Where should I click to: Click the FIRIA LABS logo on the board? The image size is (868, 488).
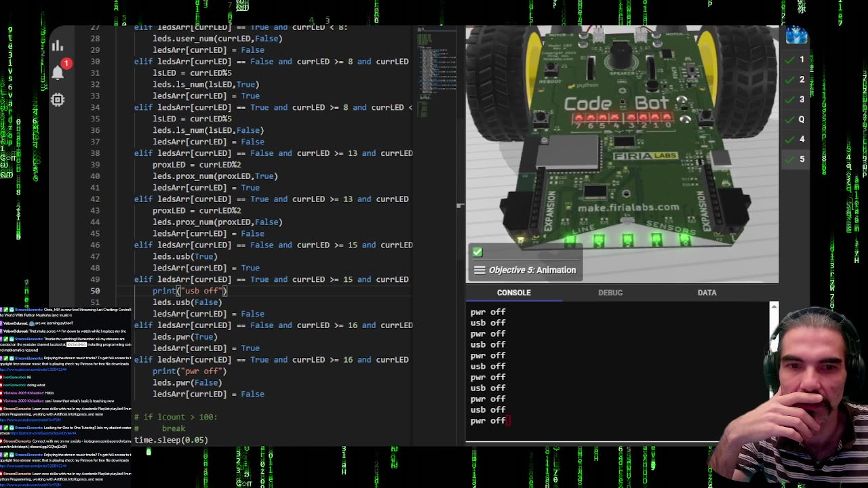pyautogui.click(x=646, y=157)
